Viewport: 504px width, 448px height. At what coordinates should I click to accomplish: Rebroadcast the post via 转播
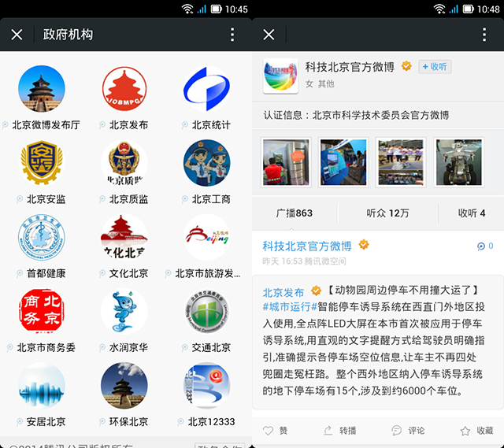(x=339, y=431)
